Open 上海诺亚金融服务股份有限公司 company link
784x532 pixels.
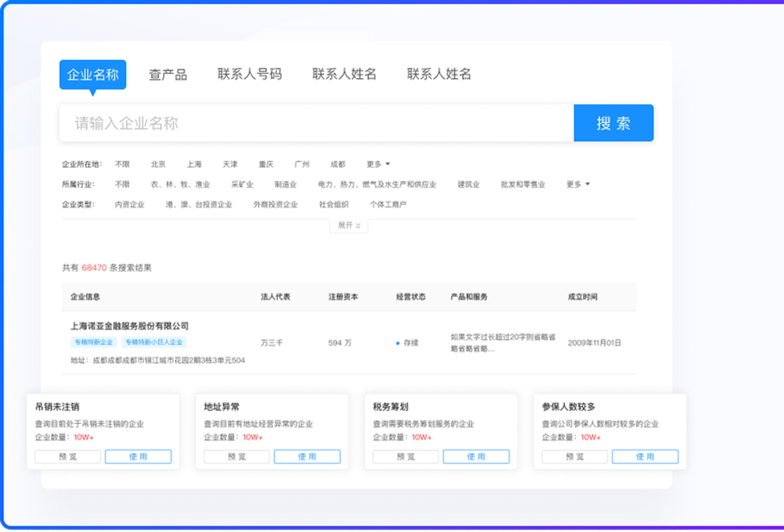click(129, 326)
